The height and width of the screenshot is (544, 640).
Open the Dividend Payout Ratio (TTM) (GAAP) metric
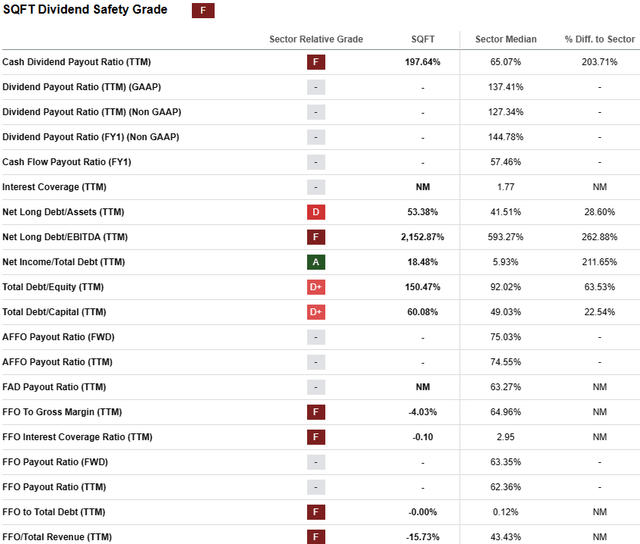(x=82, y=87)
